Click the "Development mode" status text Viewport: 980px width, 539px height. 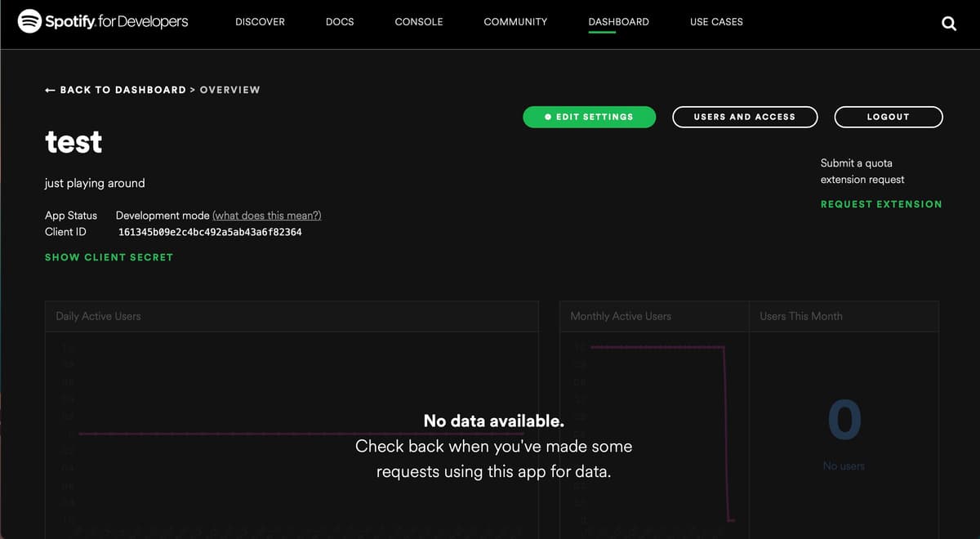pos(163,216)
